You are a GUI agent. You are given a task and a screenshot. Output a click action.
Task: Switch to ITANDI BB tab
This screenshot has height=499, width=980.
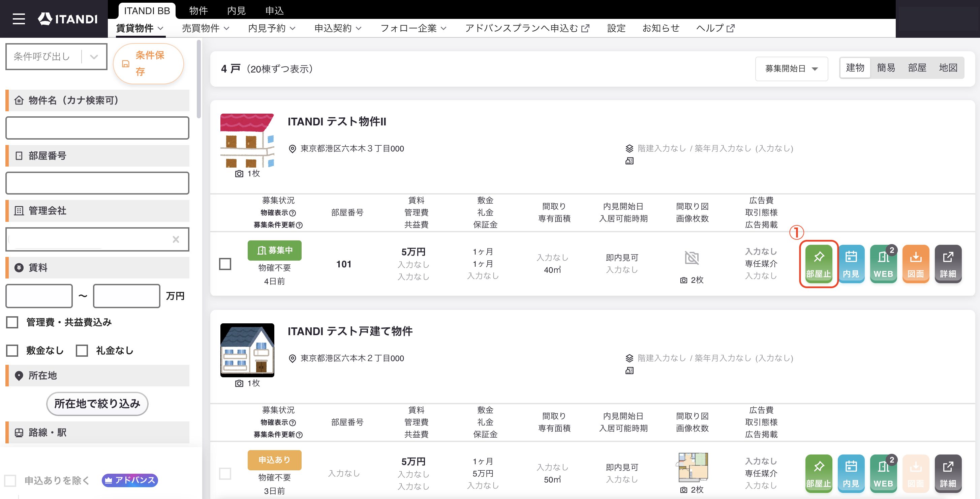pos(147,11)
